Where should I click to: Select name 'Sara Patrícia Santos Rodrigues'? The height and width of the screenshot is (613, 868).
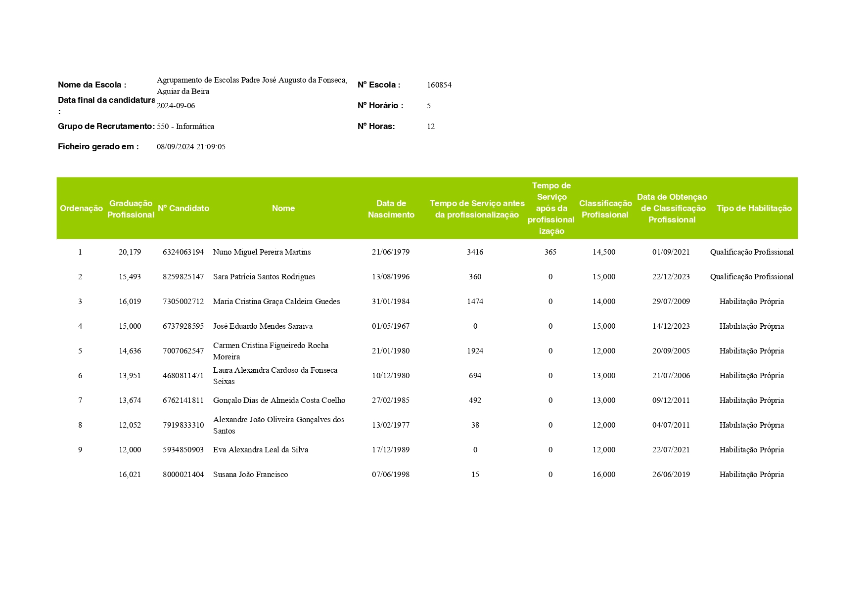[264, 277]
